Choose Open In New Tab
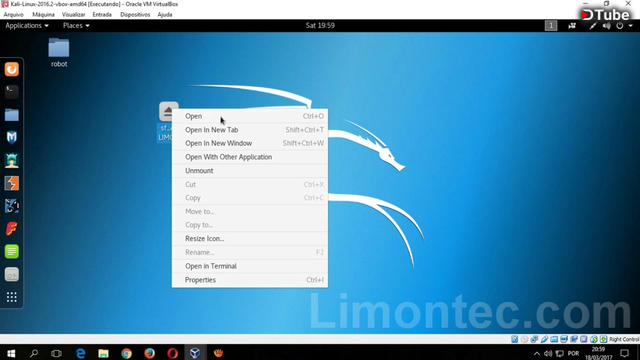640x360 pixels. (250, 130)
